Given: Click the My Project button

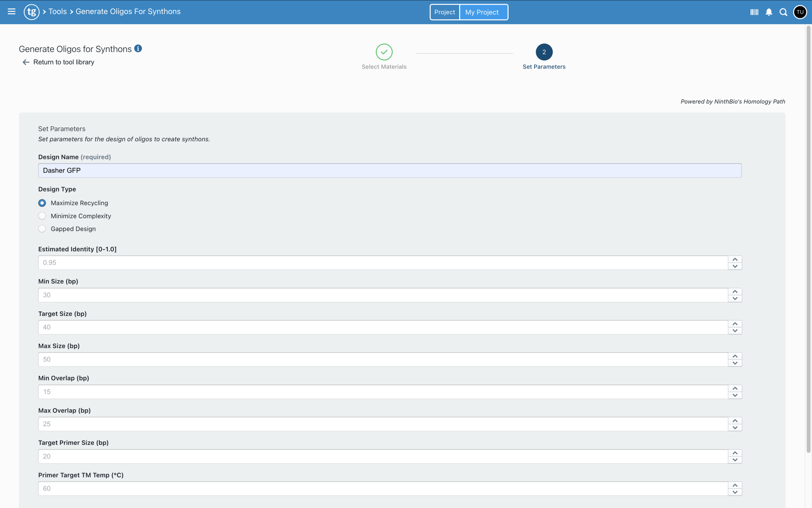Looking at the screenshot, I should point(481,12).
